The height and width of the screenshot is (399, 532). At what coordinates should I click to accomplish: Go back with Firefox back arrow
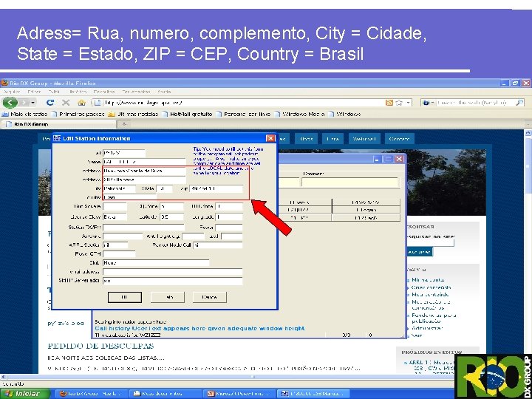tap(10, 102)
